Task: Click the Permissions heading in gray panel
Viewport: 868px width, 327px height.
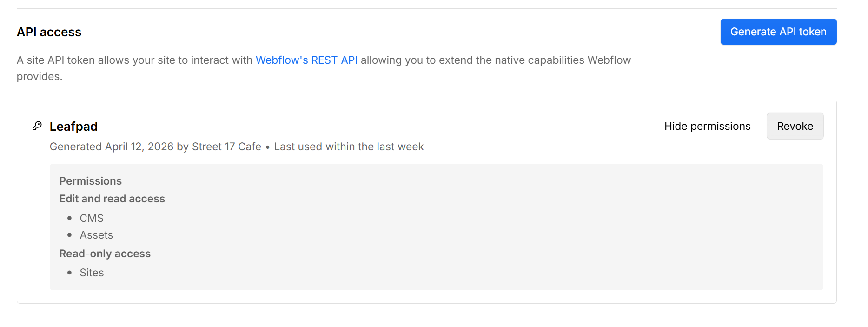Action: pyautogui.click(x=91, y=181)
